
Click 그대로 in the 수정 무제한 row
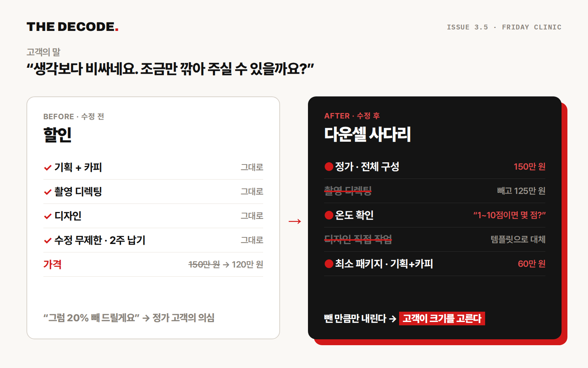tap(252, 240)
